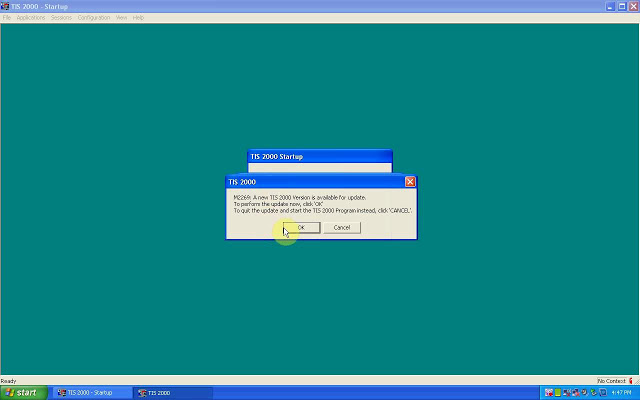Open the Applications menu
This screenshot has width=640, height=400.
(31, 18)
